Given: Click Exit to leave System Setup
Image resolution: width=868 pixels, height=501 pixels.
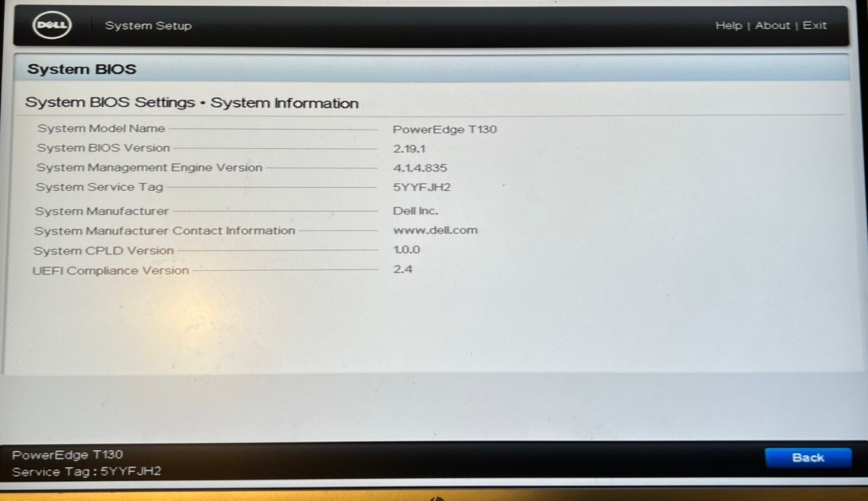Looking at the screenshot, I should [x=815, y=25].
